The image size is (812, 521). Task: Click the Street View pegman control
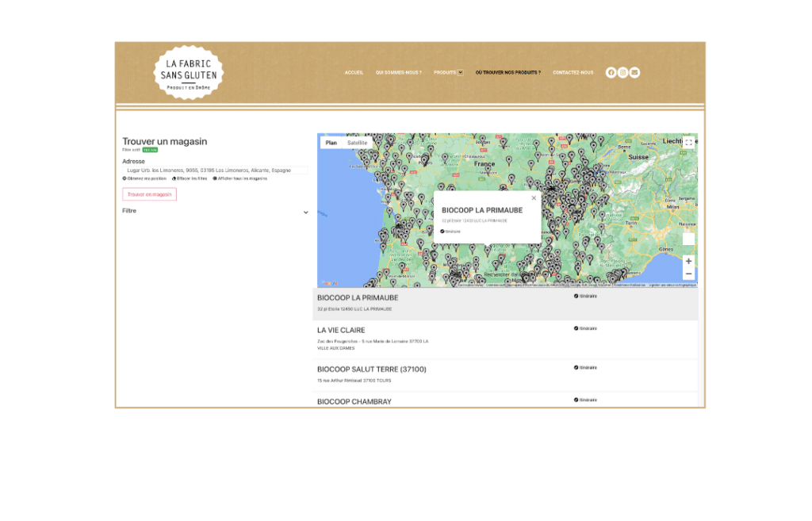pos(689,239)
